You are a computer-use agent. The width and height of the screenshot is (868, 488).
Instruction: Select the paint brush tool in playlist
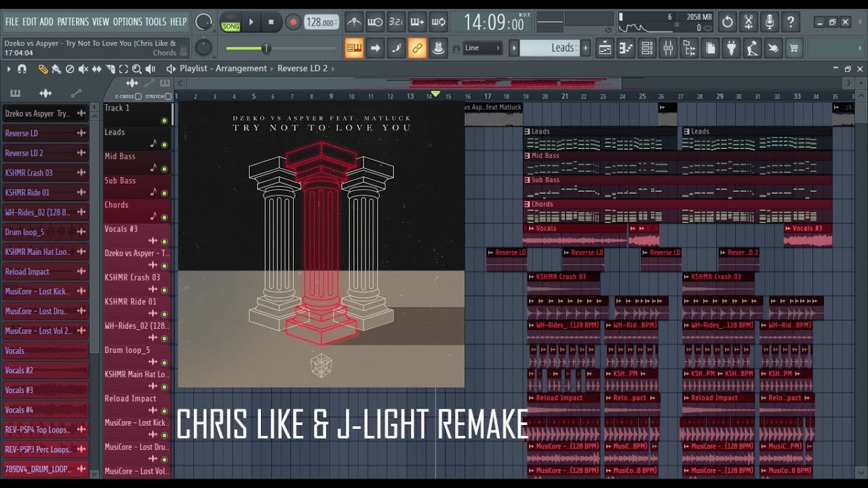coord(56,69)
